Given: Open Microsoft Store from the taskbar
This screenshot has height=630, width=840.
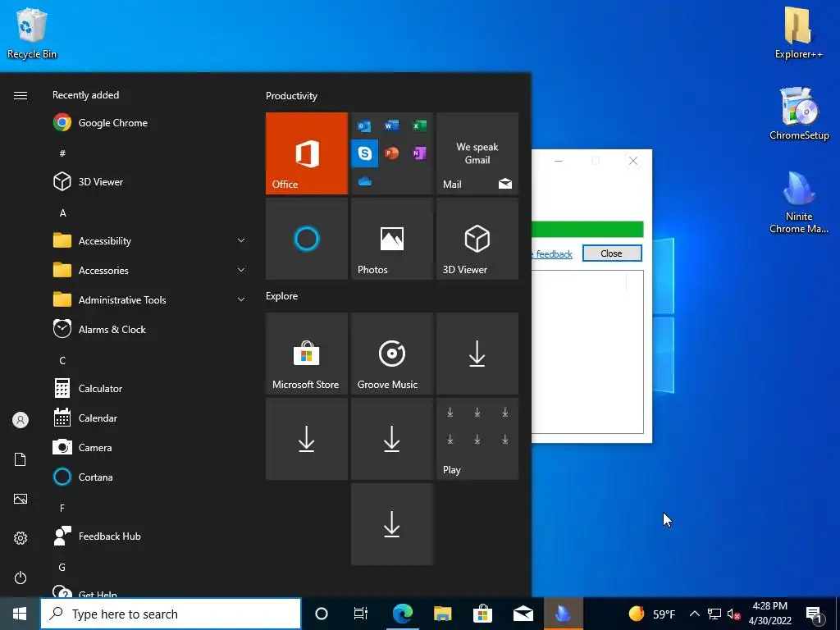Looking at the screenshot, I should pyautogui.click(x=482, y=614).
